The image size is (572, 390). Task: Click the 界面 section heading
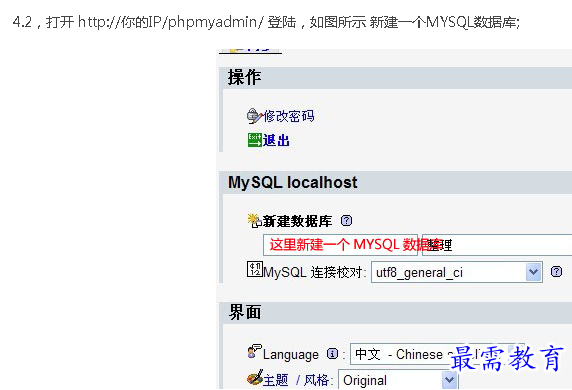(x=244, y=312)
